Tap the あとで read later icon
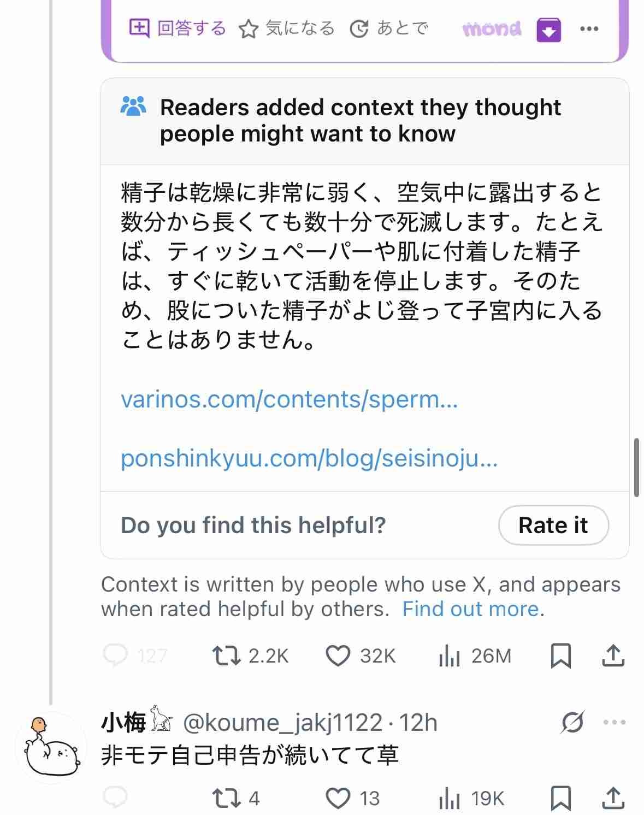 coord(359,29)
